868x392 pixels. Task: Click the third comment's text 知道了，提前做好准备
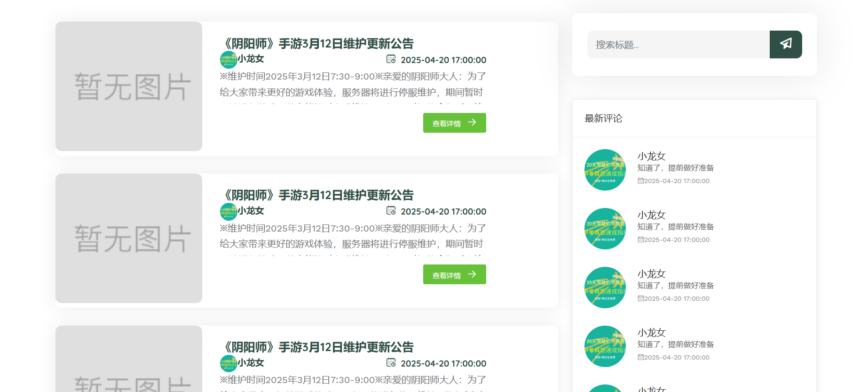(x=676, y=286)
